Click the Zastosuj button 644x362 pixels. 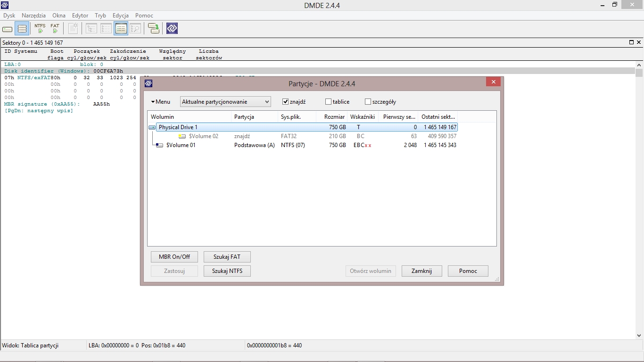174,271
